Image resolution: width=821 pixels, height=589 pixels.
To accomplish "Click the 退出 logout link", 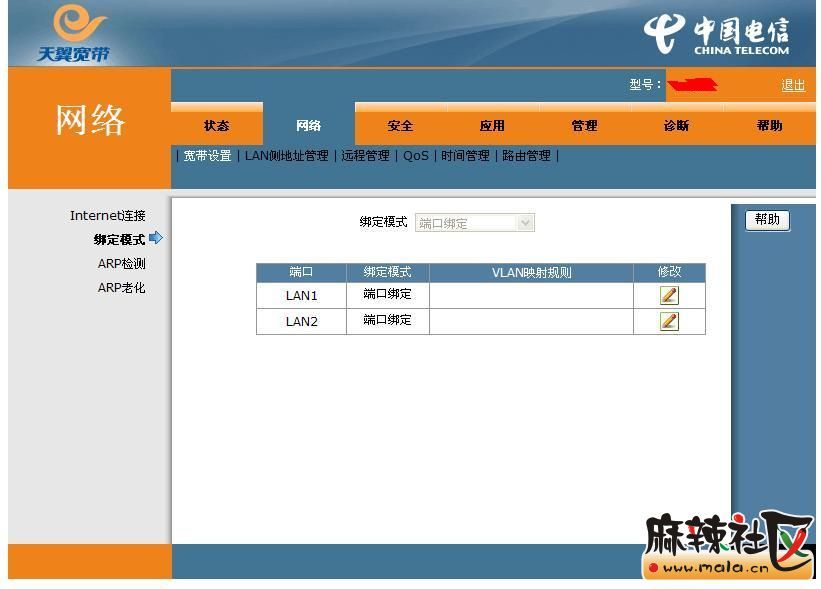I will (x=793, y=85).
